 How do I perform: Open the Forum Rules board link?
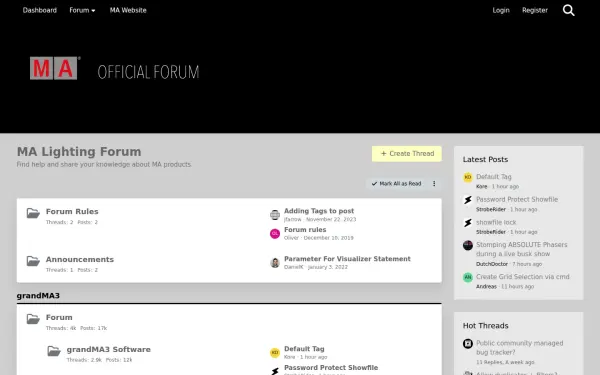point(72,211)
